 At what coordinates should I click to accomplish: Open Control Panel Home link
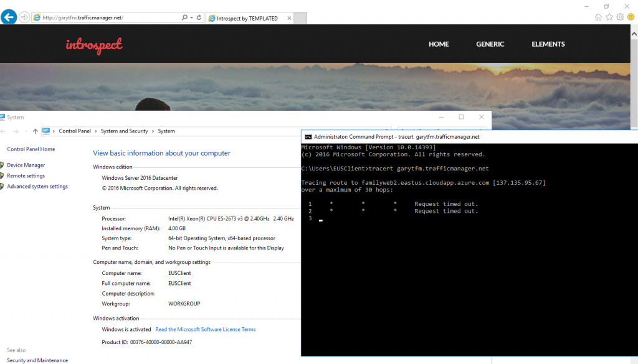[31, 149]
